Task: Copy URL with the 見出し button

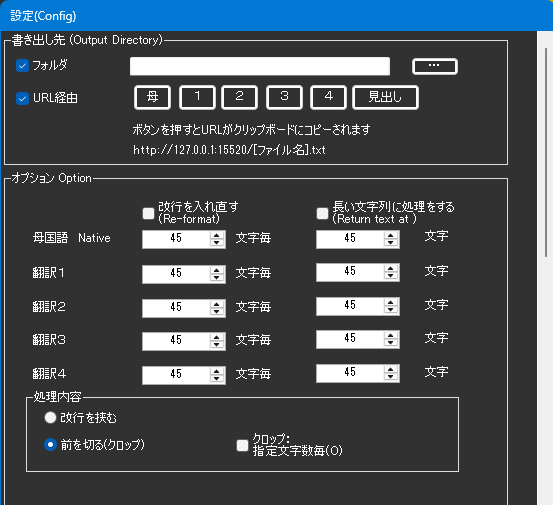Action: [385, 97]
